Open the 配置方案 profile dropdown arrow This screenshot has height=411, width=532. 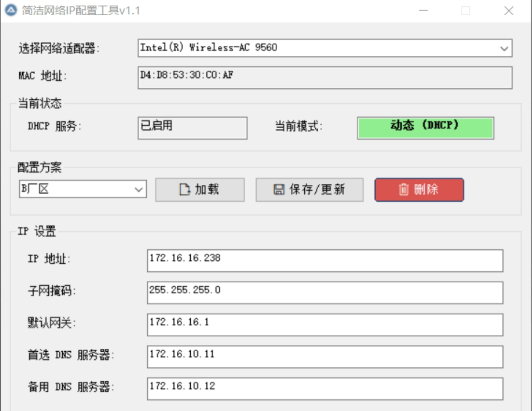coord(139,190)
